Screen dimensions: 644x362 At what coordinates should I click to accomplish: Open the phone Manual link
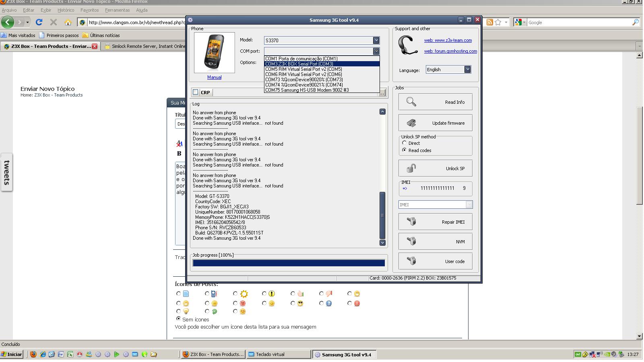tap(214, 77)
